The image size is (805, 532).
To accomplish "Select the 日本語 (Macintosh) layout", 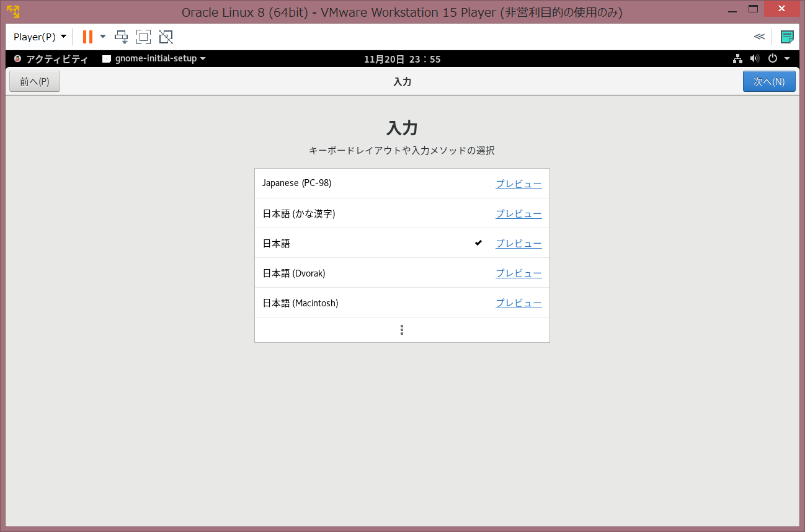I will (402, 303).
